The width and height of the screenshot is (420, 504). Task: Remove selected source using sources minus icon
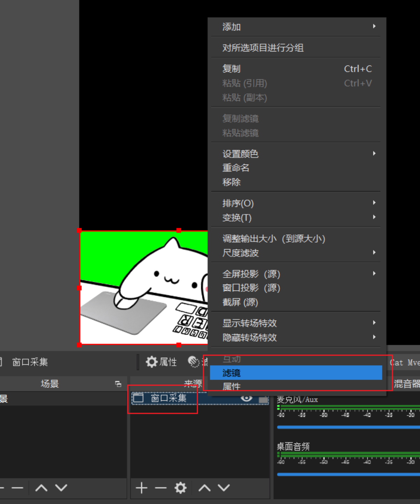[161, 488]
